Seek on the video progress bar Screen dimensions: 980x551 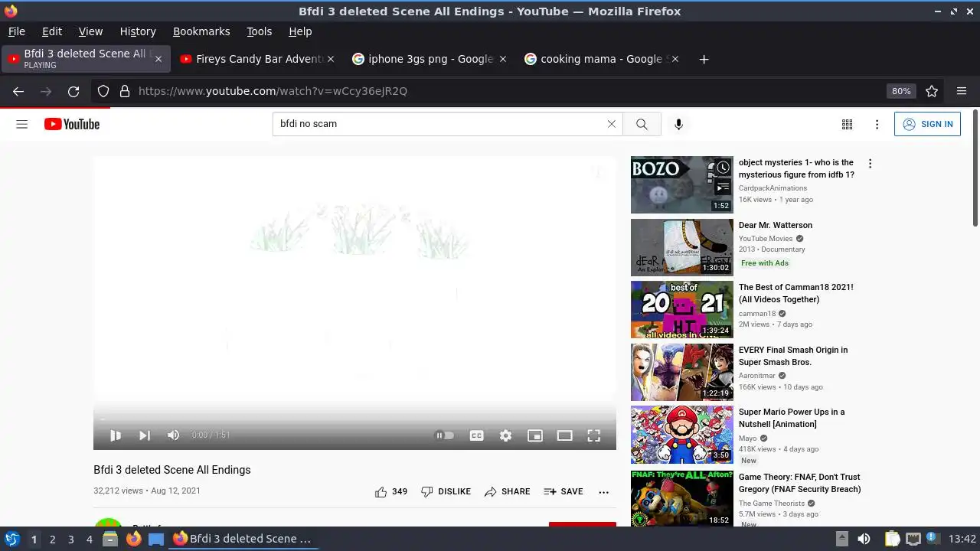click(x=354, y=419)
